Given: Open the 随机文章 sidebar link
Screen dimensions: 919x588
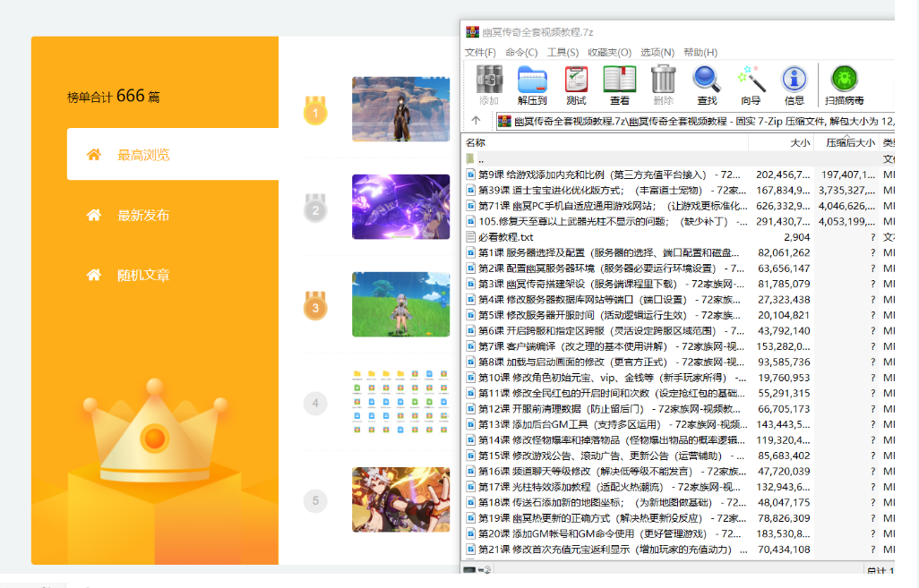Looking at the screenshot, I should tap(143, 276).
